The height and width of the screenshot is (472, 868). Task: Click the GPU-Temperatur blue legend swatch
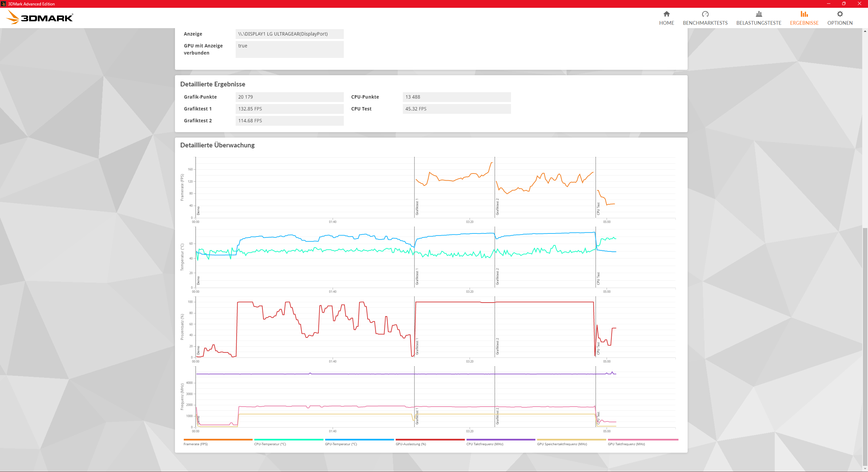coord(359,439)
